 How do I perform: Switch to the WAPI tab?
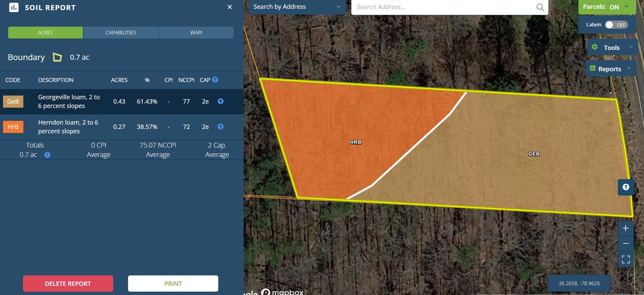[x=196, y=33]
